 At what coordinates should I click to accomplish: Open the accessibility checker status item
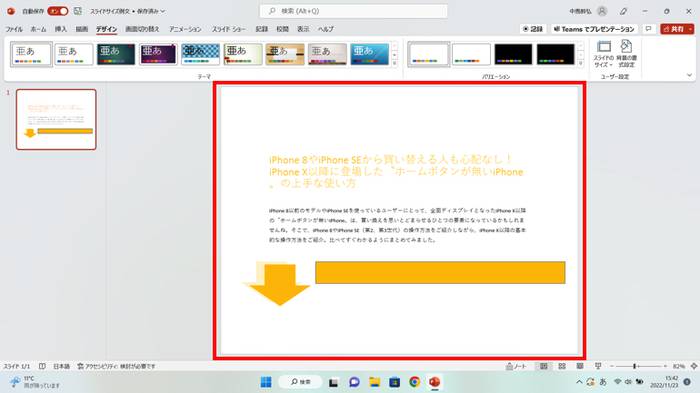point(116,366)
